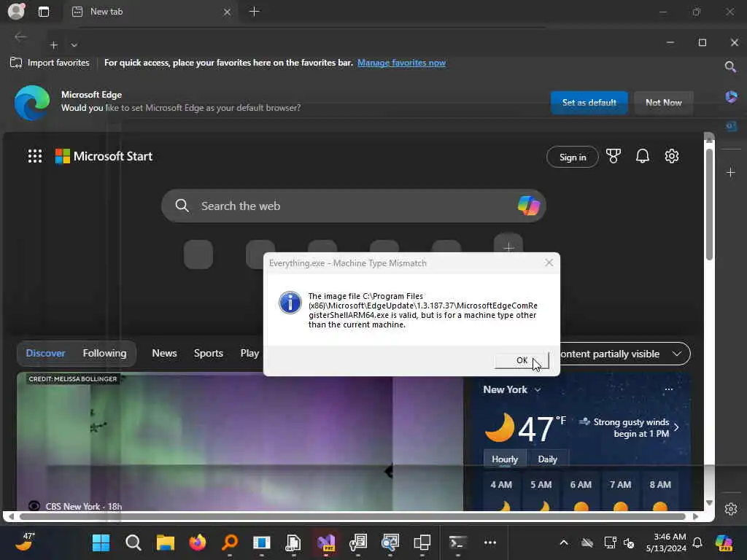Image resolution: width=747 pixels, height=560 pixels.
Task: Click OK in the Machine Type Mismatch dialog
Action: coord(522,360)
